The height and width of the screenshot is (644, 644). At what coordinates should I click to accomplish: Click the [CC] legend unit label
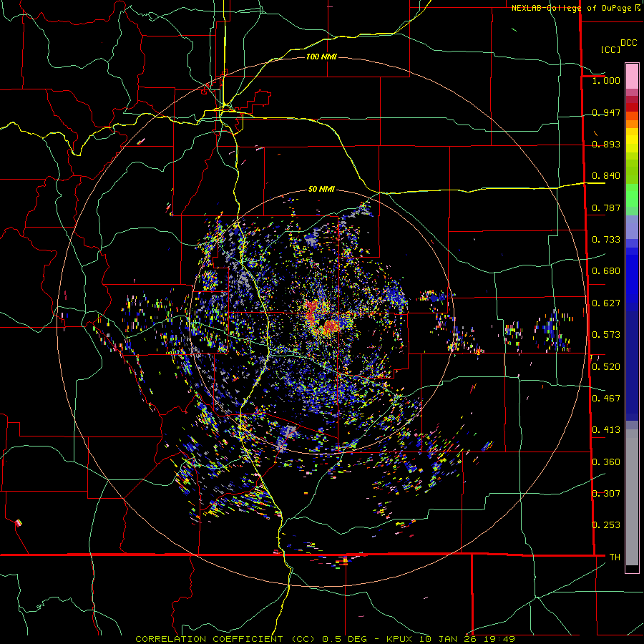click(610, 49)
